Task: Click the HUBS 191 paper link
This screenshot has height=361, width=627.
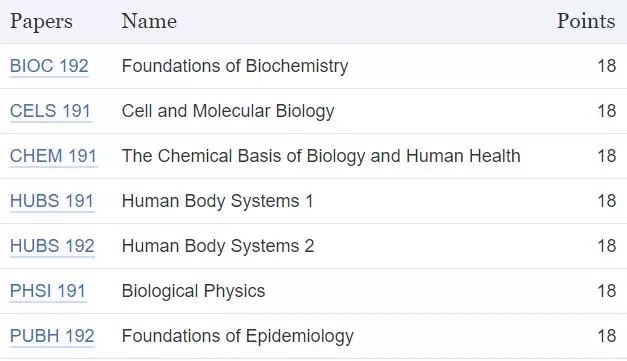Action: 52,201
